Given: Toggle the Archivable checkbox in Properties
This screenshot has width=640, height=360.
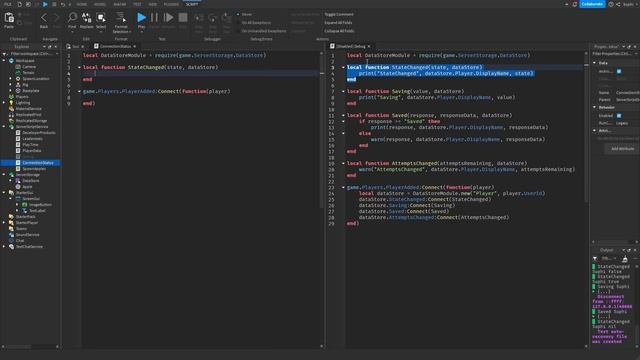Looking at the screenshot, I should point(619,71).
